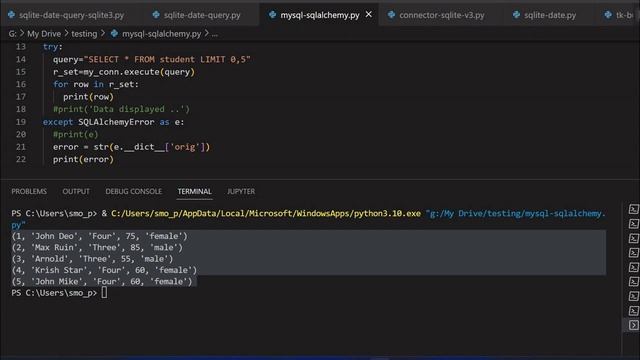Image resolution: width=640 pixels, height=360 pixels.
Task: Close the mysql-sqlalchemy.py tab
Action: tap(369, 14)
